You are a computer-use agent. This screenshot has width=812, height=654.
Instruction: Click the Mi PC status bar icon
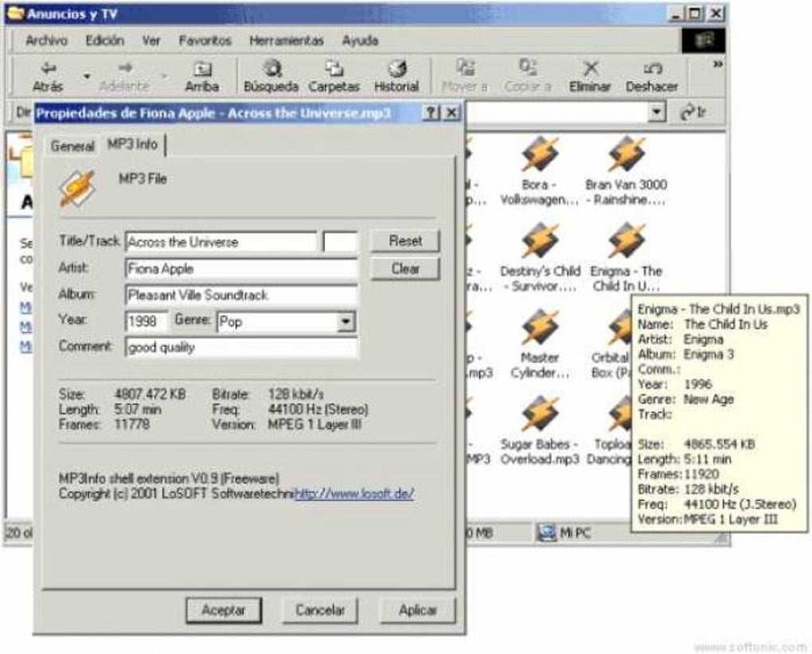[546, 533]
